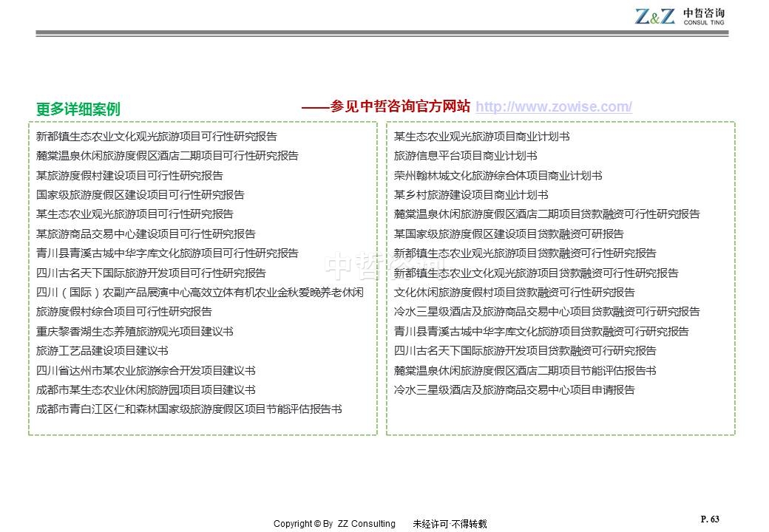Open the www.zowise.com hyperlink
769x532 pixels.
(553, 107)
